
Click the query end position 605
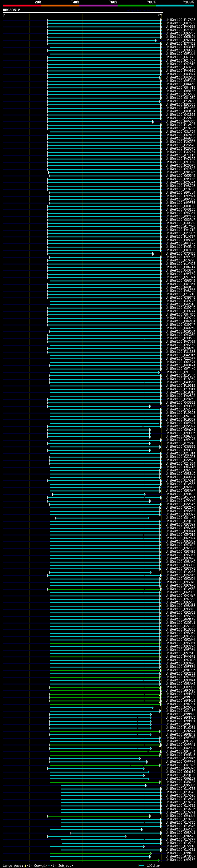[x=159, y=15]
